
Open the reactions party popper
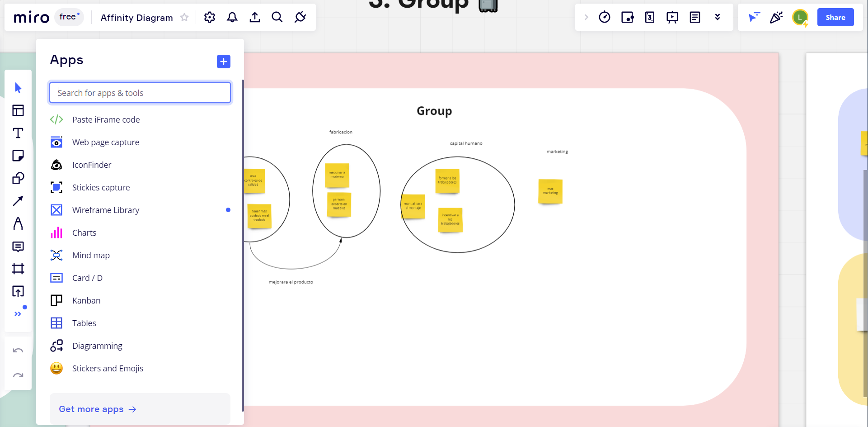click(776, 17)
